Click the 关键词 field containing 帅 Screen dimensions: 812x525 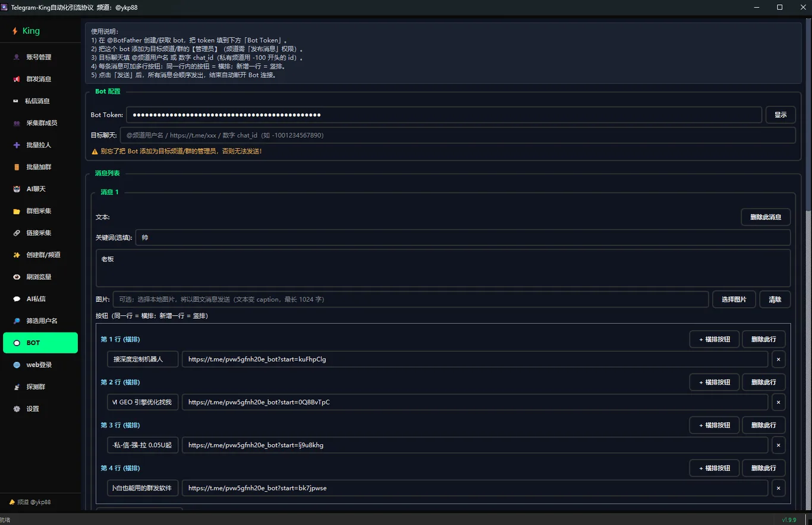(462, 238)
